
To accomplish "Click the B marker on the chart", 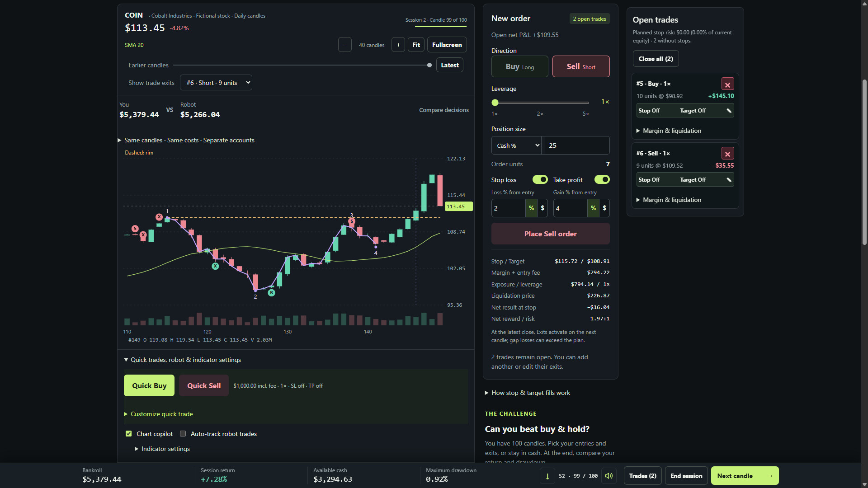I will (271, 293).
